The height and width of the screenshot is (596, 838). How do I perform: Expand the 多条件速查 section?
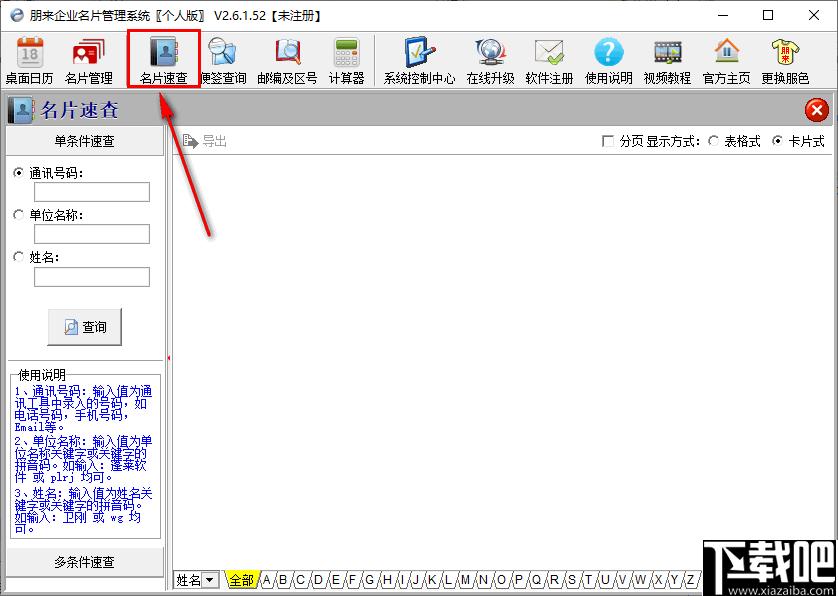pos(84,562)
